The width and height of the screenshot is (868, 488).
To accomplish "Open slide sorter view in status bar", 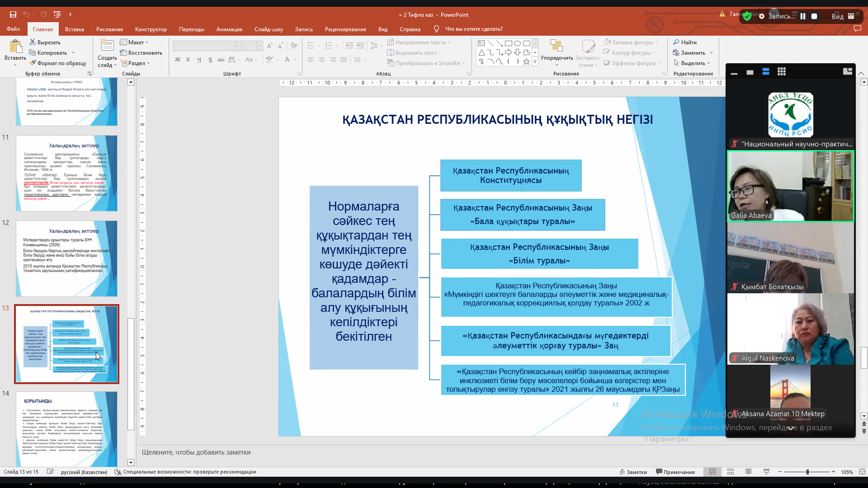I will point(731,472).
